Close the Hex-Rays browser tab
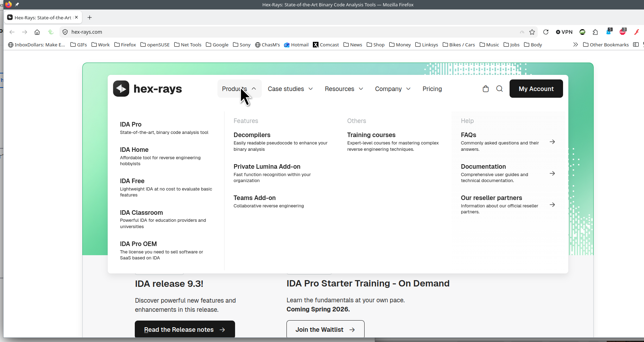 [x=76, y=17]
